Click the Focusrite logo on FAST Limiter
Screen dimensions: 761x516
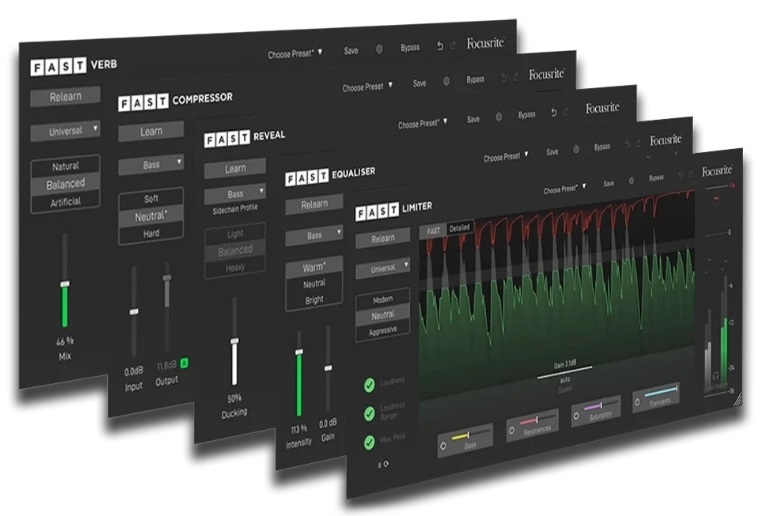point(717,171)
